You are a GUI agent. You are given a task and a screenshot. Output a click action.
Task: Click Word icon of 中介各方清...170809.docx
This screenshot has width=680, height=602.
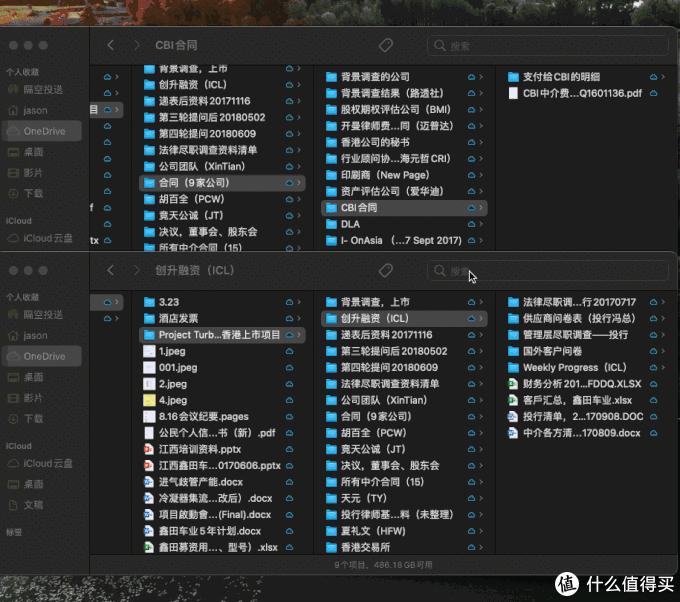tap(513, 433)
